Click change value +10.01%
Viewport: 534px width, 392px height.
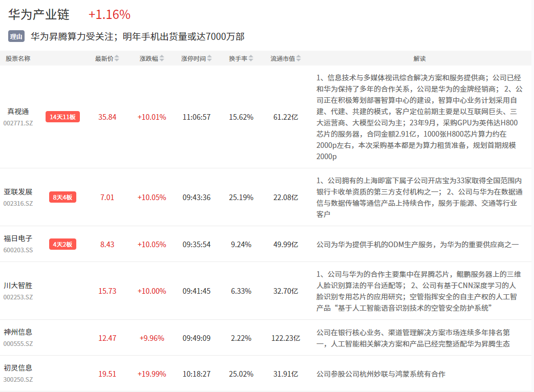tap(152, 117)
